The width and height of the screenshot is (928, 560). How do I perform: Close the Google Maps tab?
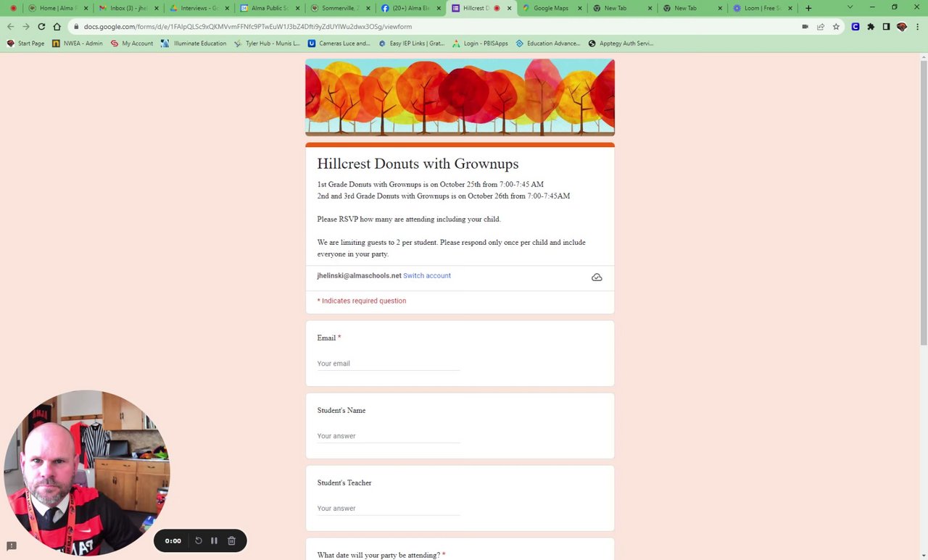tap(579, 8)
